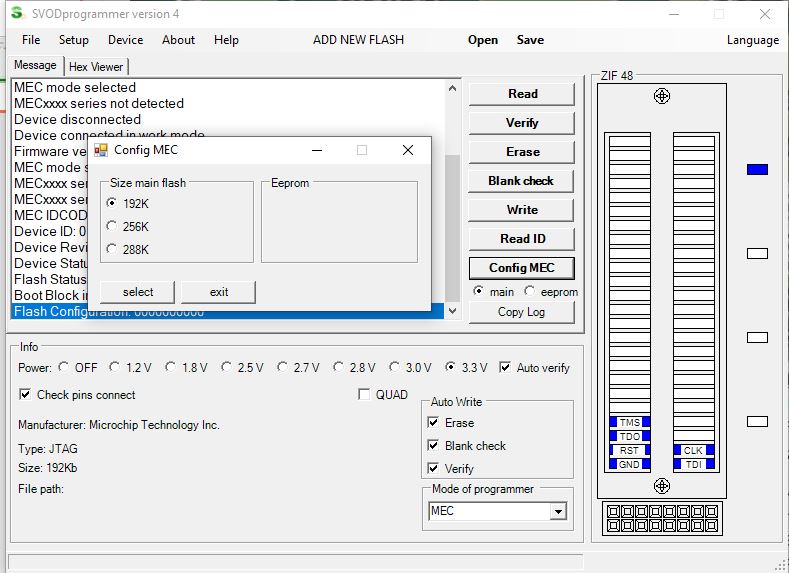Enable the QUAD checkbox

point(364,395)
